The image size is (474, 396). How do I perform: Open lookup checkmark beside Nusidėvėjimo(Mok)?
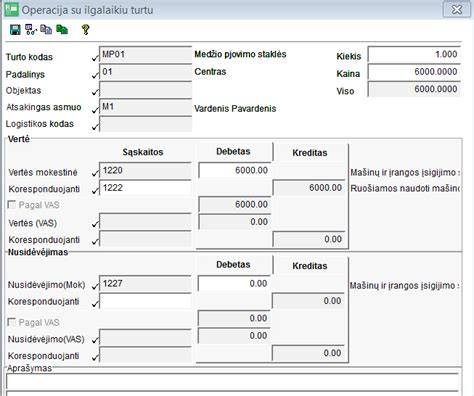coord(95,286)
